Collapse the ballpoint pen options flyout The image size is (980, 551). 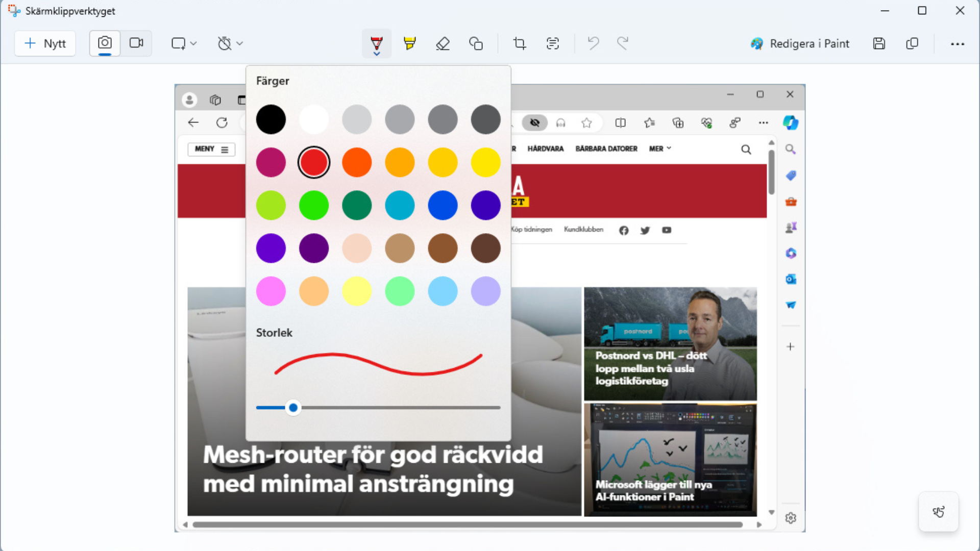pyautogui.click(x=377, y=43)
